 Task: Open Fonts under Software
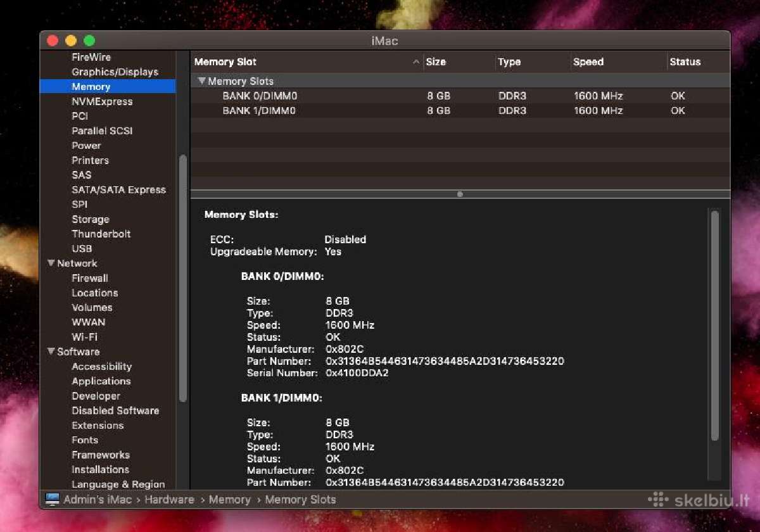tap(85, 440)
